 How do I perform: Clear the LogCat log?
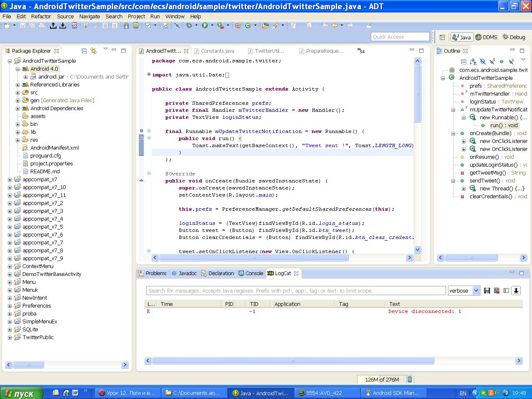[x=497, y=291]
